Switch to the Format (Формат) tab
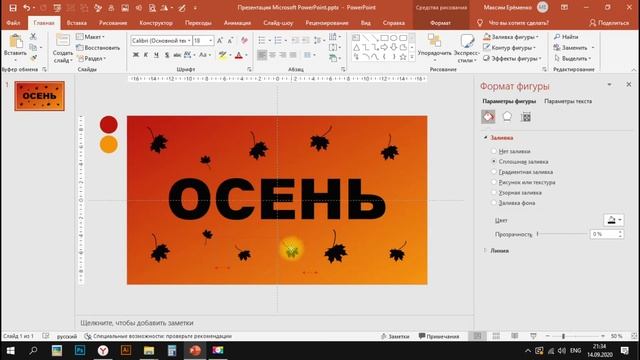This screenshot has width=640, height=360. click(x=440, y=23)
